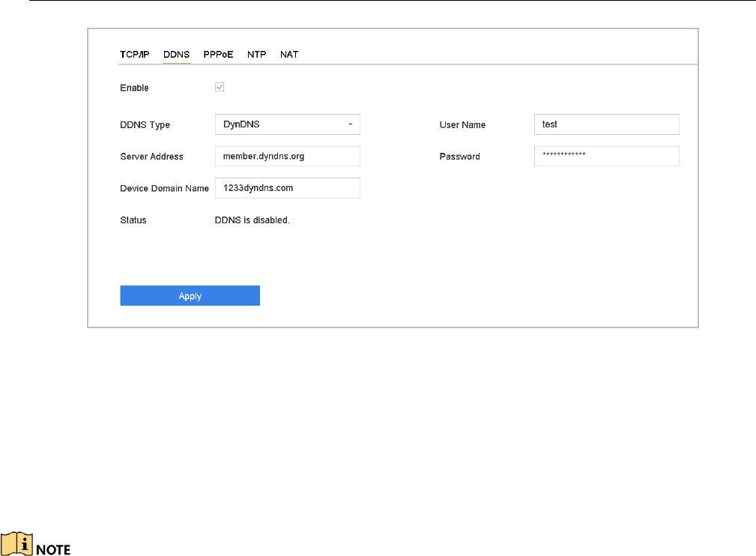Select the NTP tab

[257, 55]
